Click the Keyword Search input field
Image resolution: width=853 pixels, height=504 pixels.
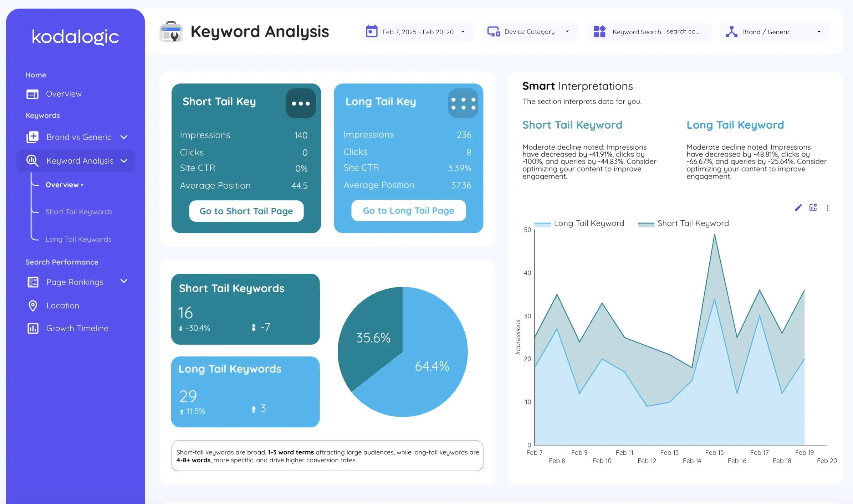[684, 32]
